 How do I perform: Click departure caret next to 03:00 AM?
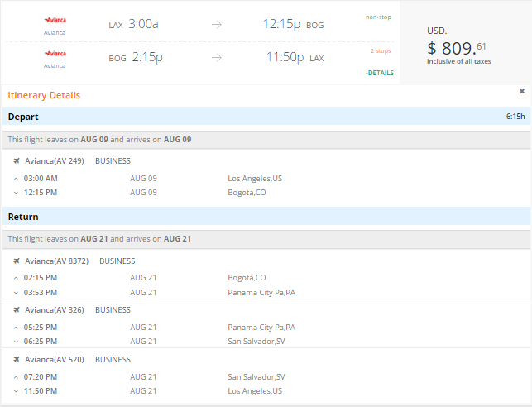(x=16, y=179)
